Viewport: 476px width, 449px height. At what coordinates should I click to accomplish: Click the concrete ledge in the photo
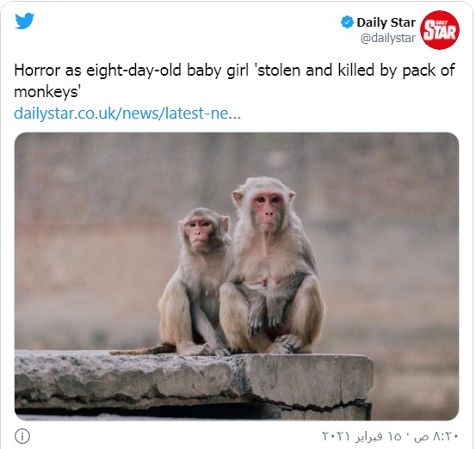click(194, 384)
